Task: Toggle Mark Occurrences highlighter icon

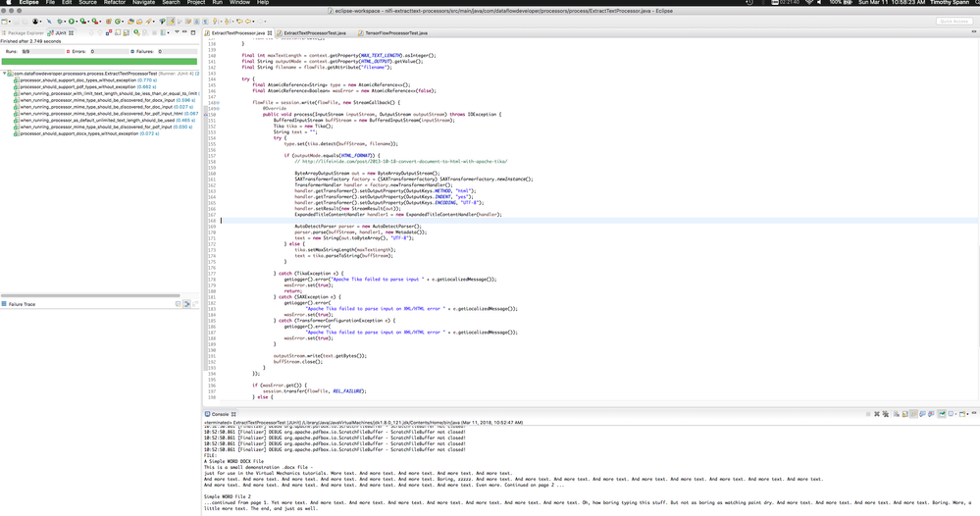Action: click(170, 22)
